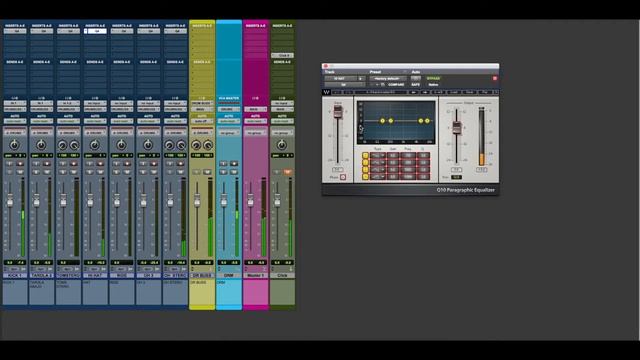The image size is (640, 360).
Task: Toggle the Phase invert button
Action: click(x=343, y=177)
